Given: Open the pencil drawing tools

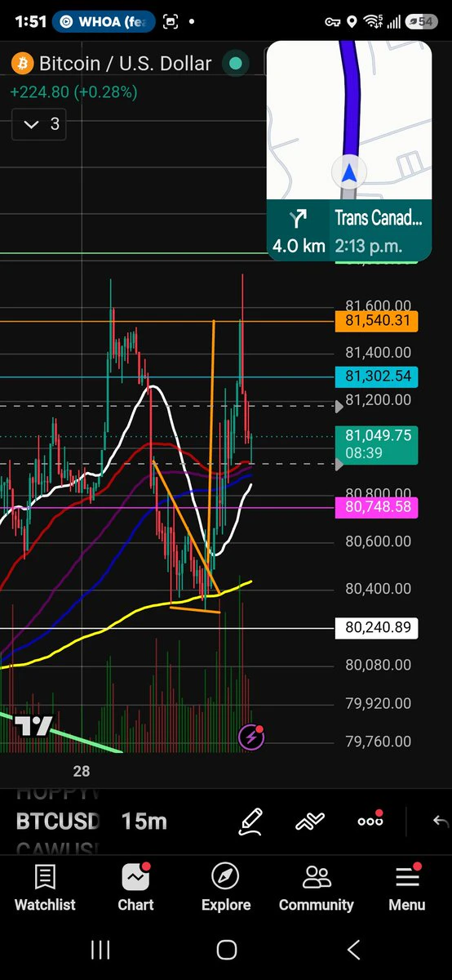Looking at the screenshot, I should coord(250,821).
